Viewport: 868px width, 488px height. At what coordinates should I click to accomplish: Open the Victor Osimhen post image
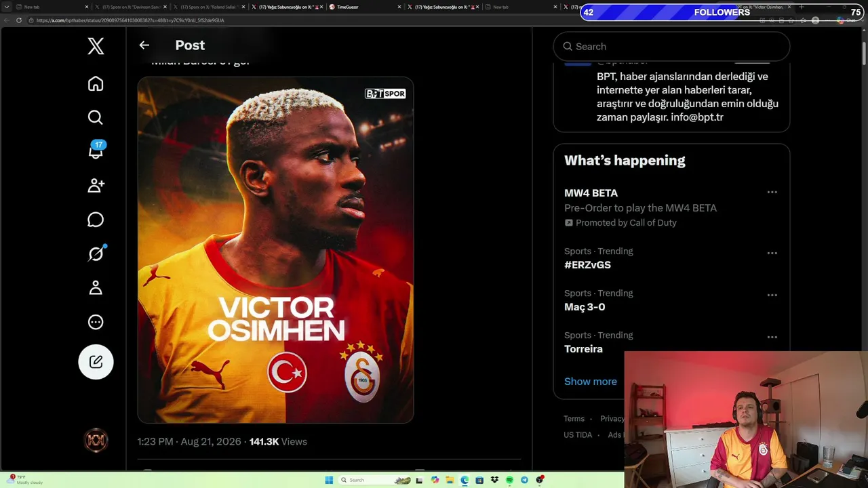[275, 250]
